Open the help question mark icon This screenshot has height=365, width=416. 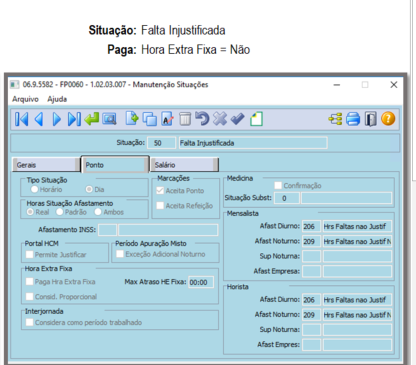click(x=388, y=119)
